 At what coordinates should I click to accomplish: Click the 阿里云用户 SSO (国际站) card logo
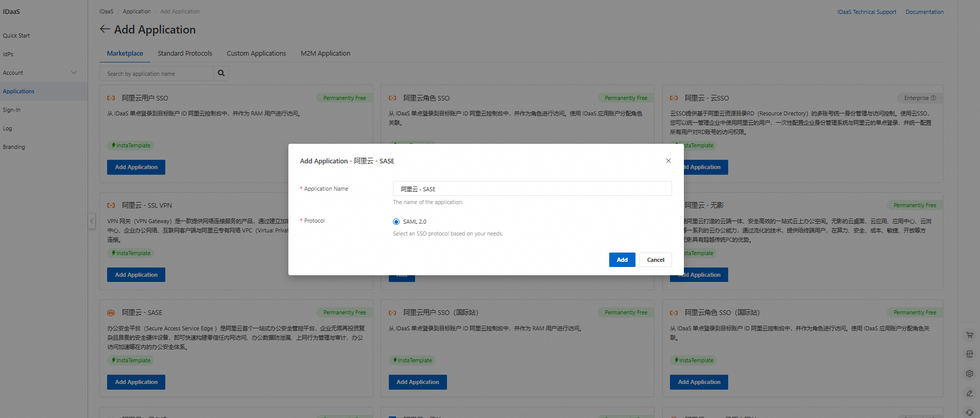pos(392,313)
